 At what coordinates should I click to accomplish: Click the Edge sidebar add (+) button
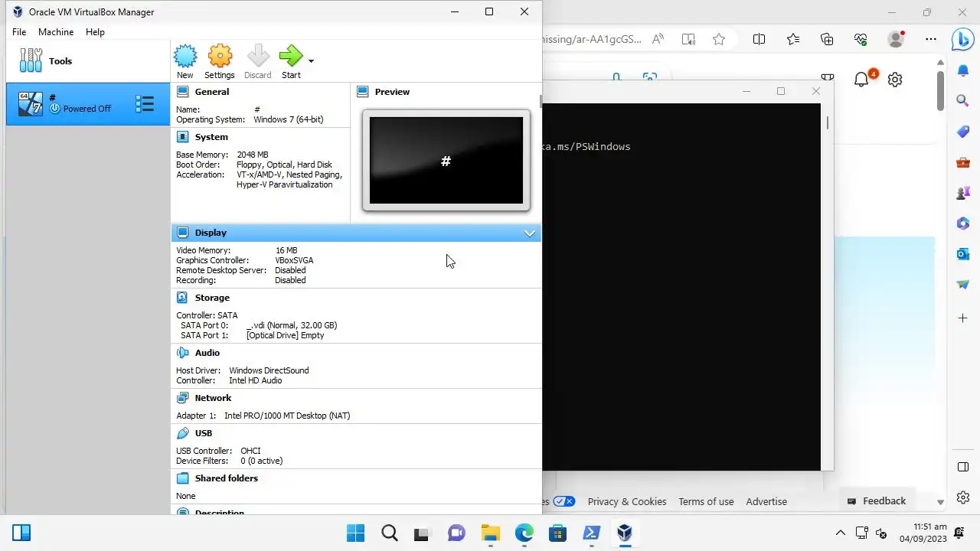pos(963,318)
